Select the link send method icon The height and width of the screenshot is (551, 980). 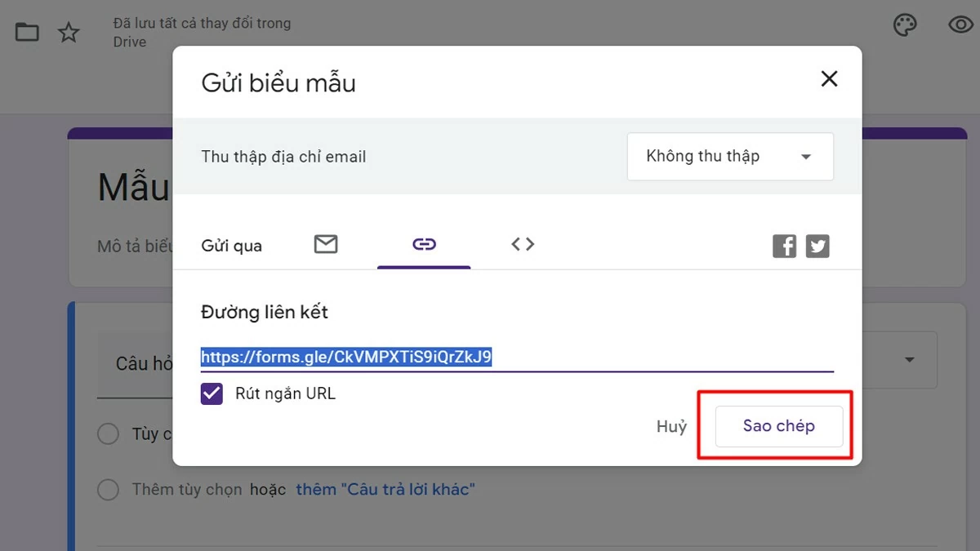(x=424, y=244)
